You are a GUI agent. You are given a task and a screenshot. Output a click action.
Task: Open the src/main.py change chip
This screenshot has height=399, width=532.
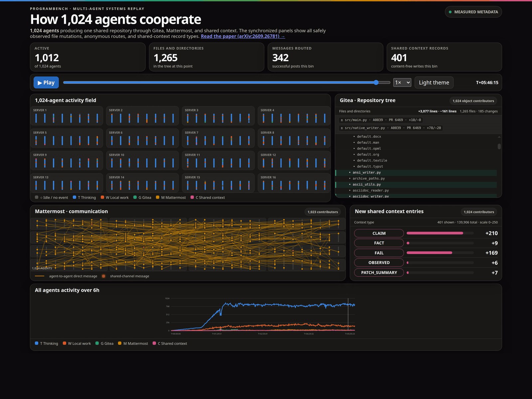(x=381, y=120)
